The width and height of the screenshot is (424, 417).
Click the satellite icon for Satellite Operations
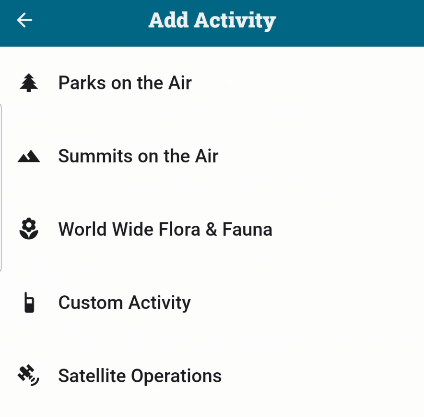[x=29, y=375]
